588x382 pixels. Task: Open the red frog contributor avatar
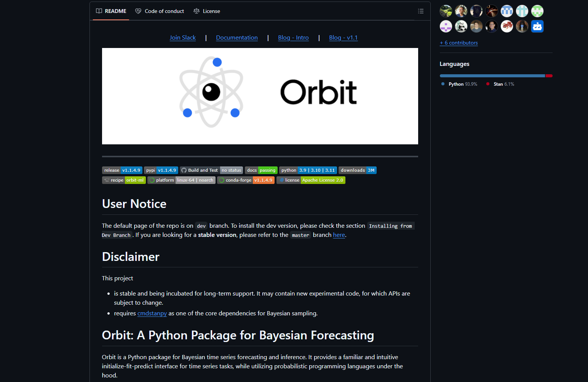[507, 26]
